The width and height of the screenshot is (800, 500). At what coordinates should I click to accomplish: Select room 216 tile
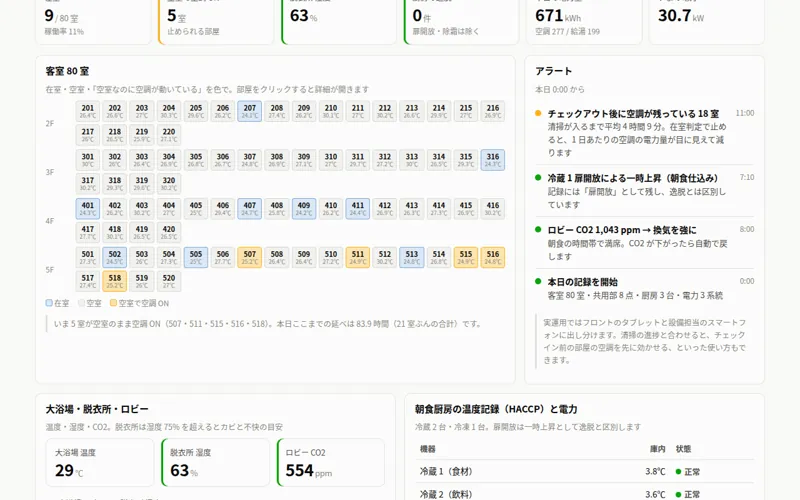[x=493, y=111]
